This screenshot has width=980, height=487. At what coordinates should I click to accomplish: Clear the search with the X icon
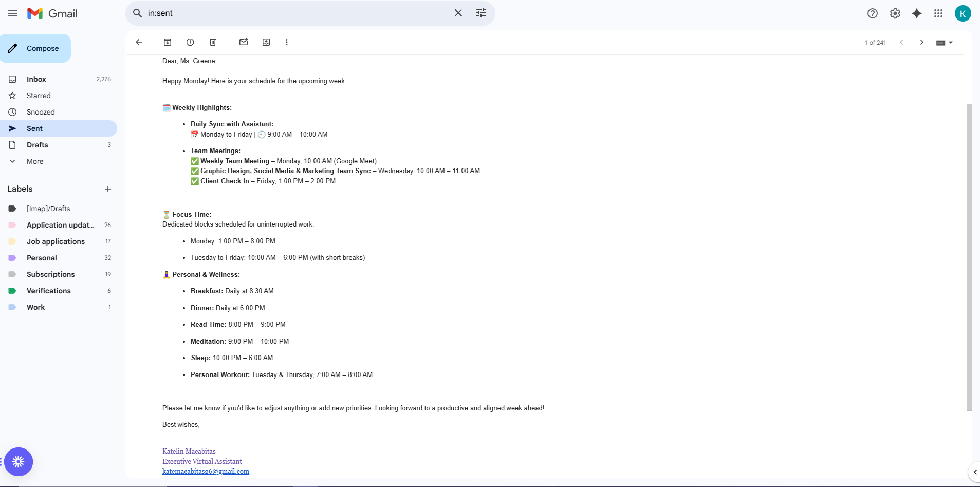point(458,13)
